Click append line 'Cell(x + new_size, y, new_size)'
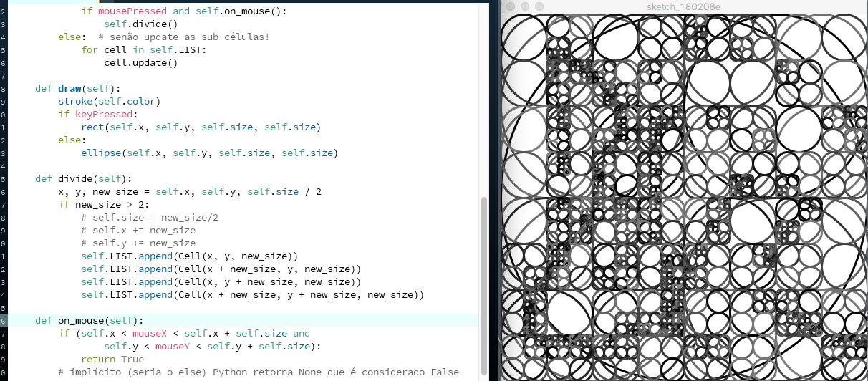 pos(221,269)
